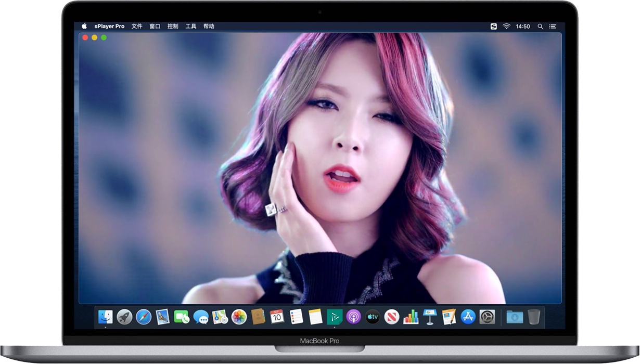Open the 帮助 (Help) menu
640x364 pixels.
(209, 26)
